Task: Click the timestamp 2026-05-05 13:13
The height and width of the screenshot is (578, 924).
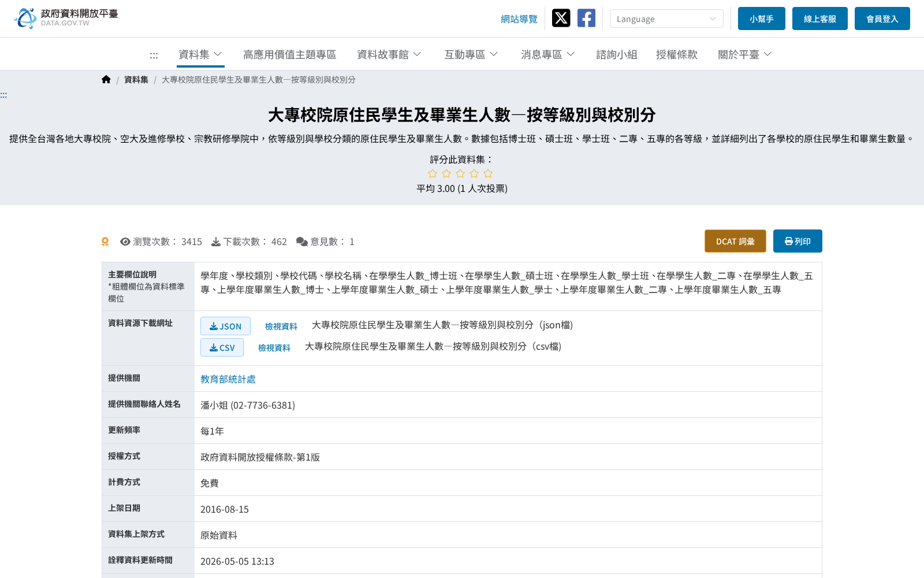Action: pos(237,561)
